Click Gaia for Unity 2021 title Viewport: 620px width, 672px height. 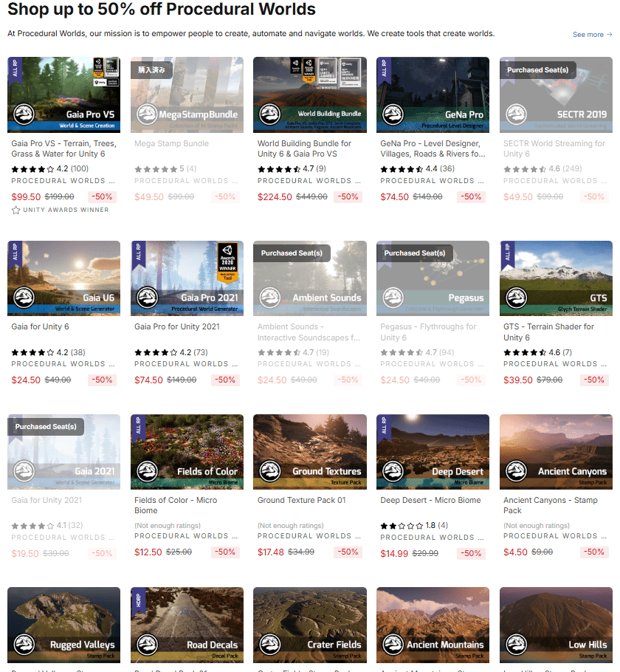point(46,500)
